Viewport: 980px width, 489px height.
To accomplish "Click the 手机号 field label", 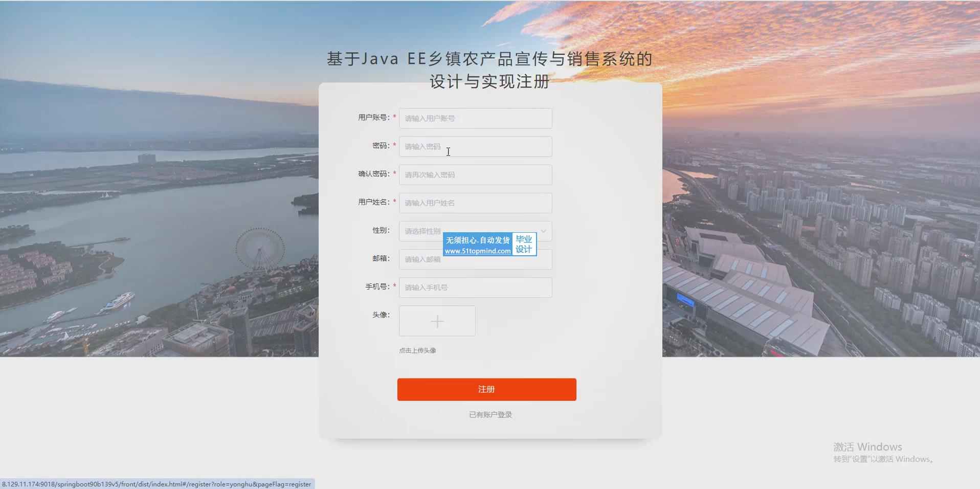I will (377, 286).
